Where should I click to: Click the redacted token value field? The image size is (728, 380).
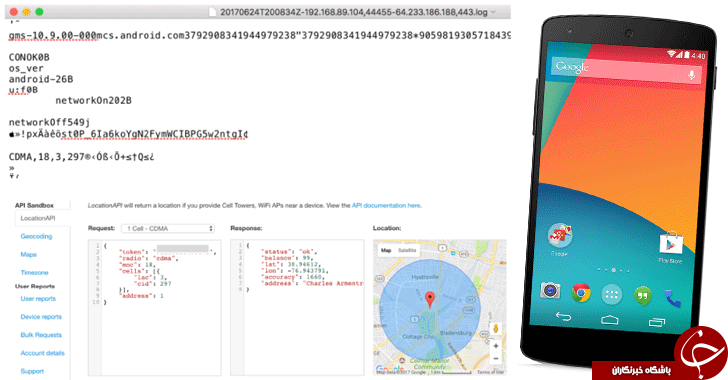[183, 249]
